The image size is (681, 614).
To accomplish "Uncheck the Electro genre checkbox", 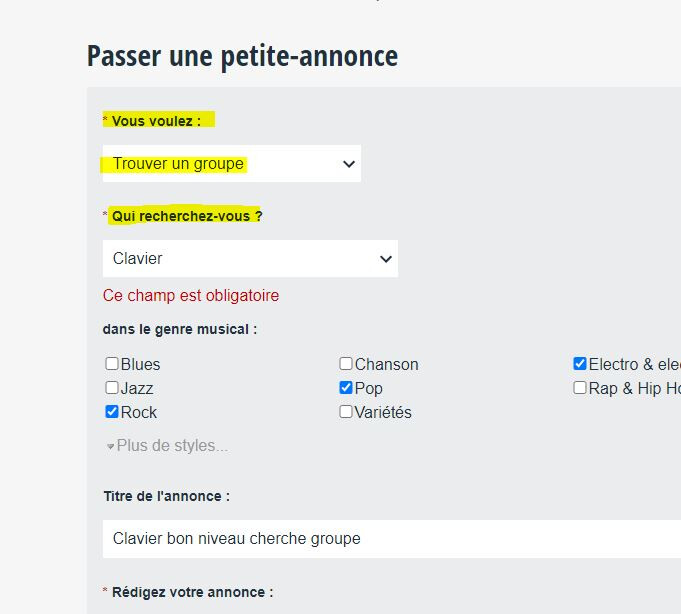I will pos(580,364).
